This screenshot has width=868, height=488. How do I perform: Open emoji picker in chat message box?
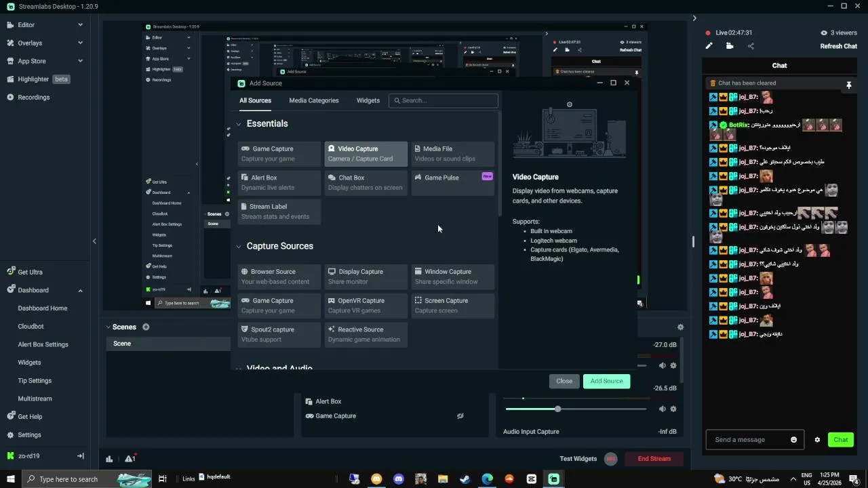[x=794, y=440]
